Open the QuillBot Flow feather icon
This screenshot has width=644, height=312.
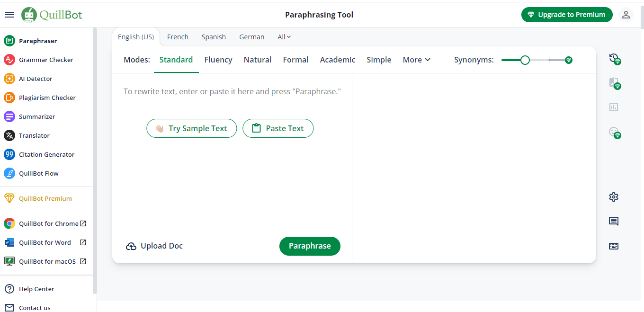(9, 173)
